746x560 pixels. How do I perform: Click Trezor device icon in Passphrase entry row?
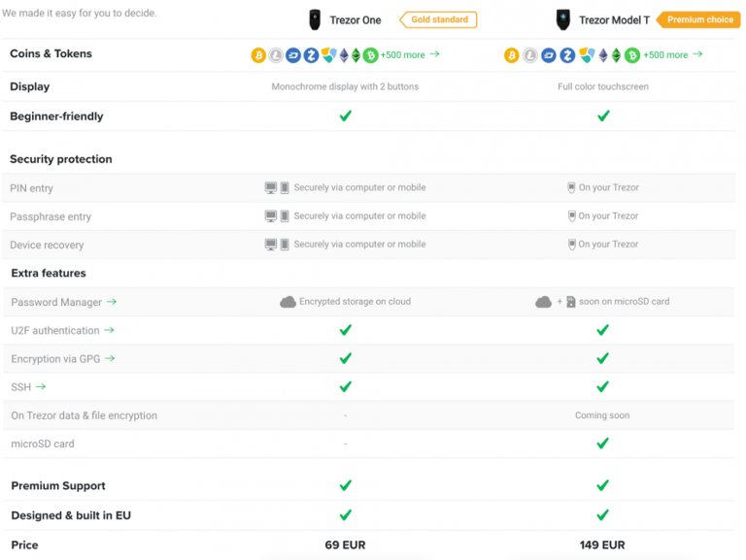pyautogui.click(x=571, y=216)
